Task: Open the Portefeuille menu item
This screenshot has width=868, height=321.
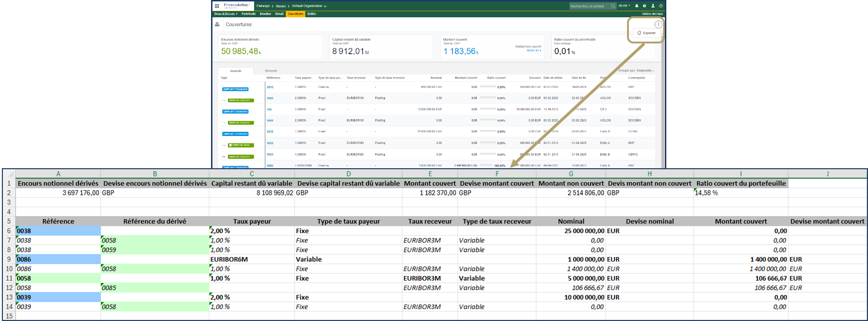Action: coord(248,14)
